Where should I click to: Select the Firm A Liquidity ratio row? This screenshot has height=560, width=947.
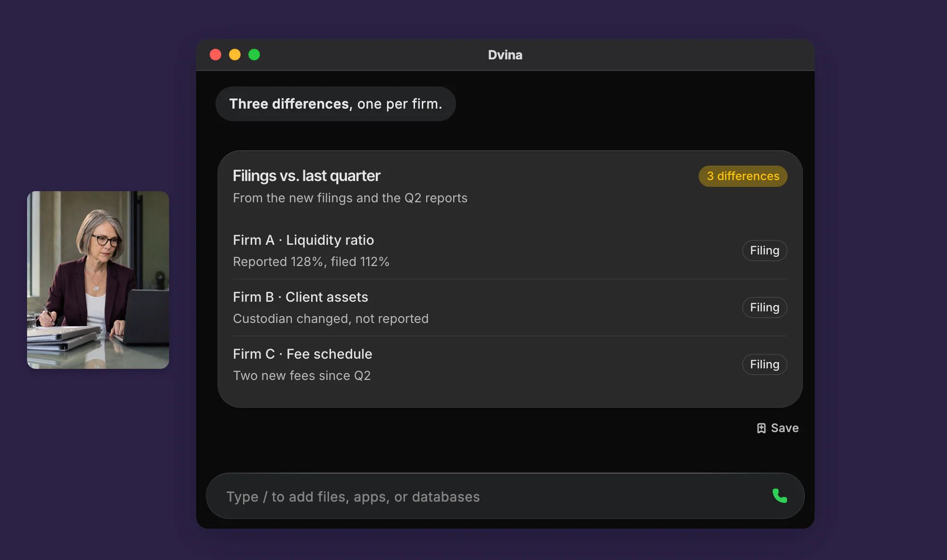[510, 251]
